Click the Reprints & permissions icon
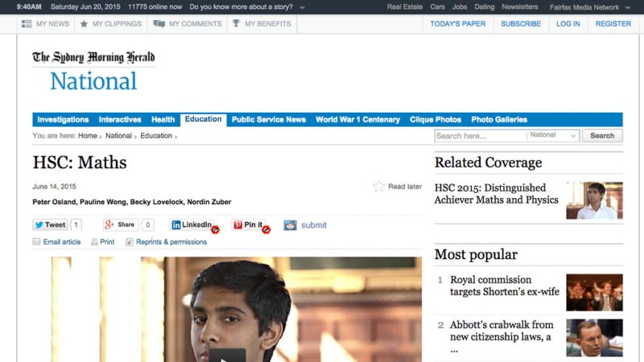This screenshot has width=644, height=362. pos(130,242)
